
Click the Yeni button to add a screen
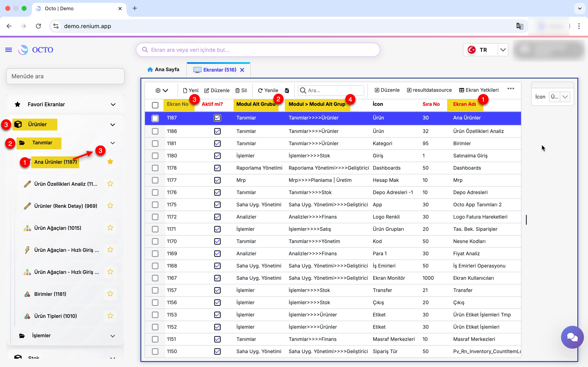pos(191,90)
